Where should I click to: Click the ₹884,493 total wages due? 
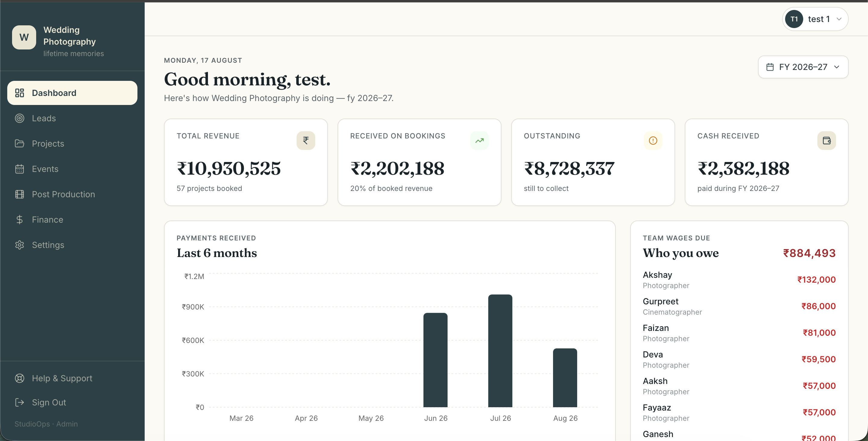tap(809, 253)
